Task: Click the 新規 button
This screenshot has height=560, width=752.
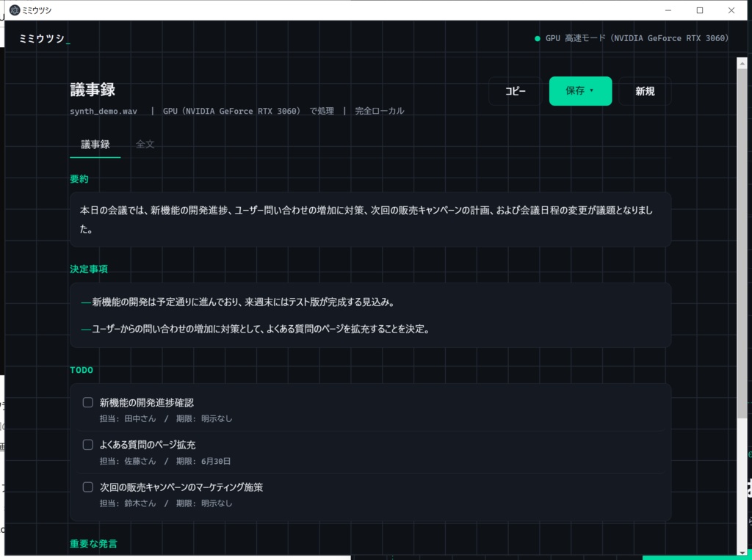Action: [645, 91]
